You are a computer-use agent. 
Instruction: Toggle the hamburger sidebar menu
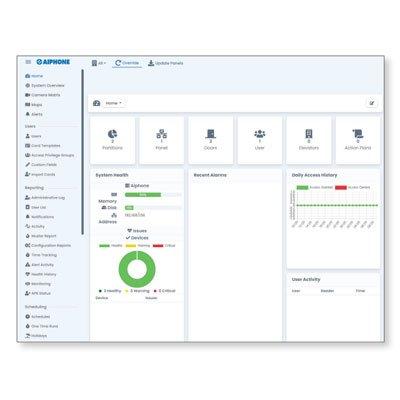click(x=28, y=62)
